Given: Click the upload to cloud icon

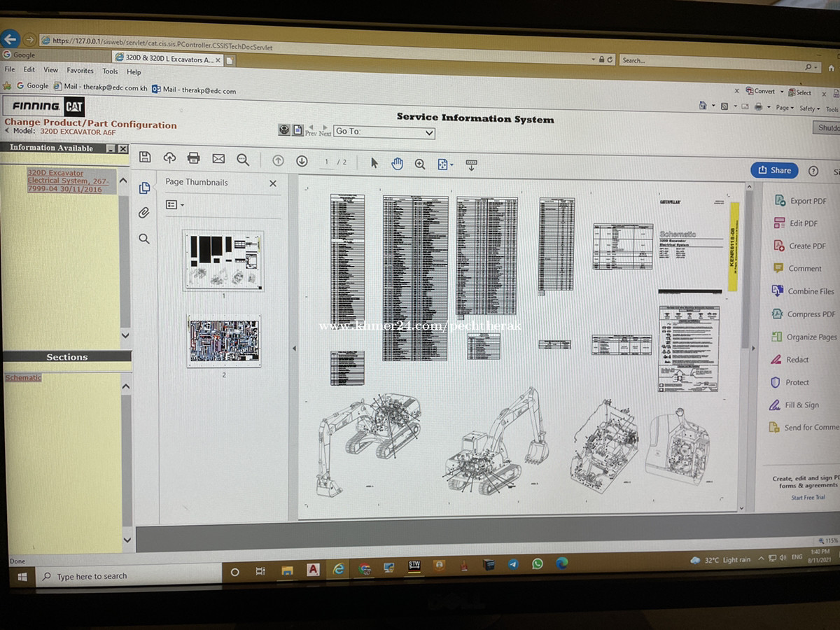Looking at the screenshot, I should [x=169, y=158].
